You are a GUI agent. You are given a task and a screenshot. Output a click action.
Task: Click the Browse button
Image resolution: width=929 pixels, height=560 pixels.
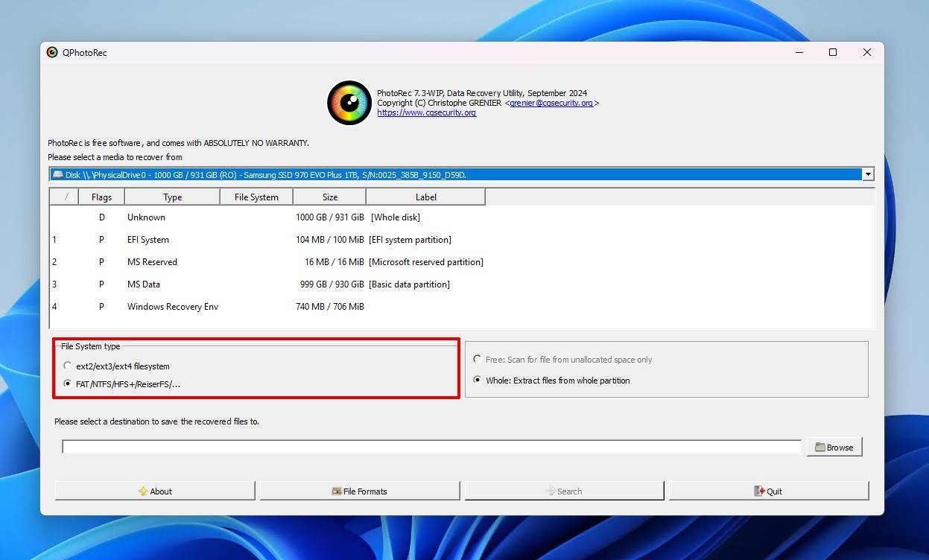[x=834, y=447]
